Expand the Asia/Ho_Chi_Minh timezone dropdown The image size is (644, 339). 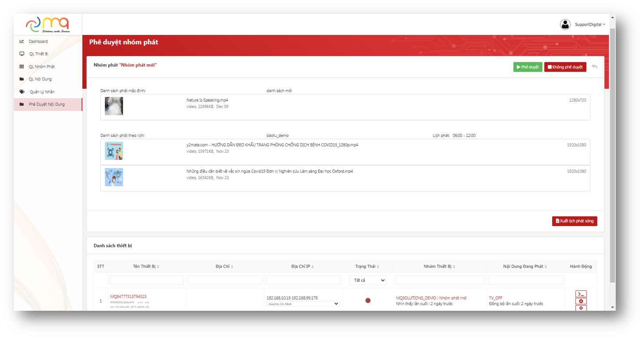tap(303, 304)
